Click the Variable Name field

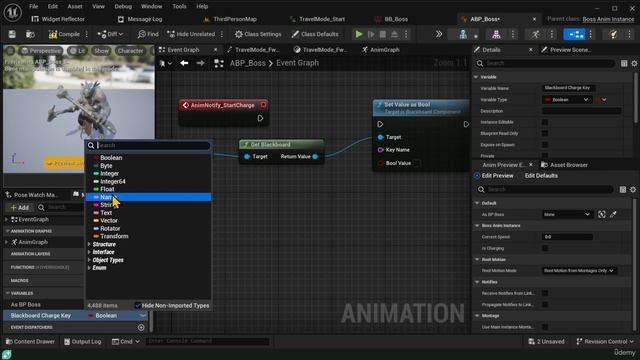(569, 88)
